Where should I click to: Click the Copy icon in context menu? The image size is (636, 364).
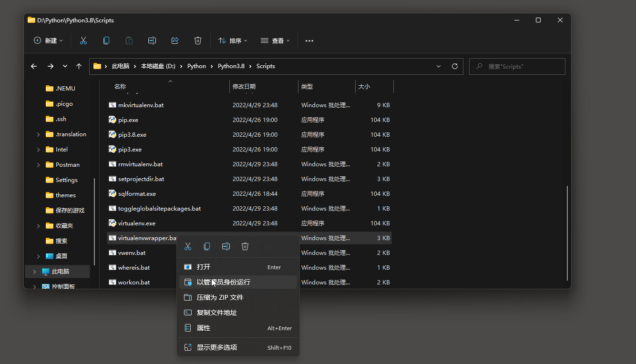point(207,246)
